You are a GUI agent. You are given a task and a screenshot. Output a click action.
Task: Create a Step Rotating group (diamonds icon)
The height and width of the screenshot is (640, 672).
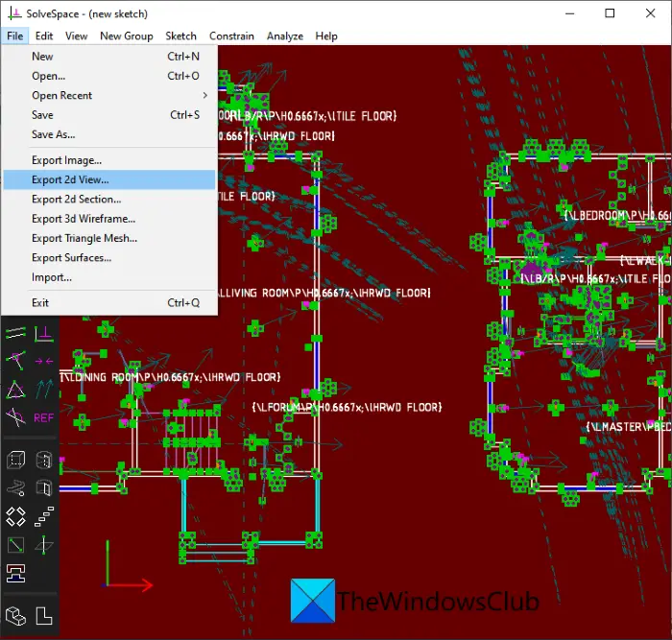16,516
